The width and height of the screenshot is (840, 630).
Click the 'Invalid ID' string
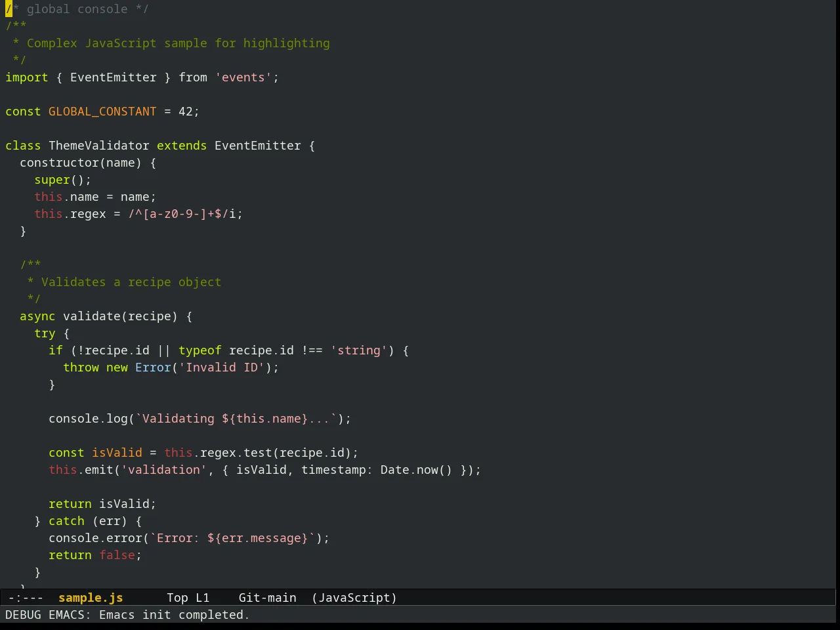[222, 367]
